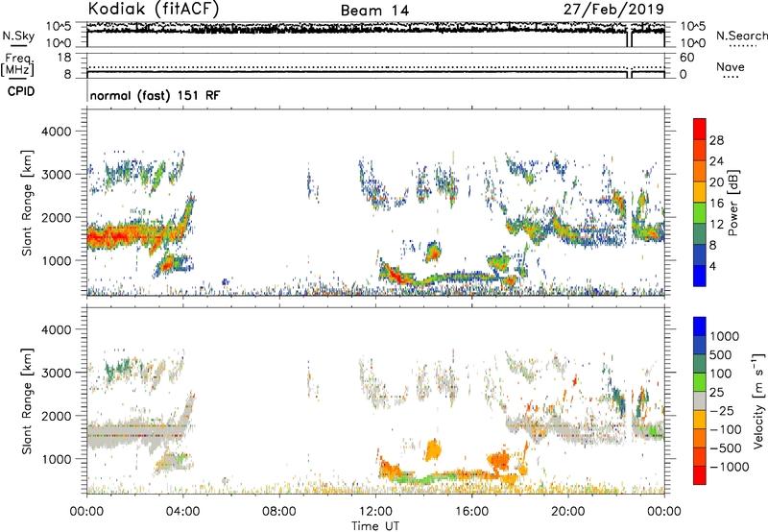Image resolution: width=768 pixels, height=532 pixels.
Task: Click the power colorbar
Action: tap(700, 203)
